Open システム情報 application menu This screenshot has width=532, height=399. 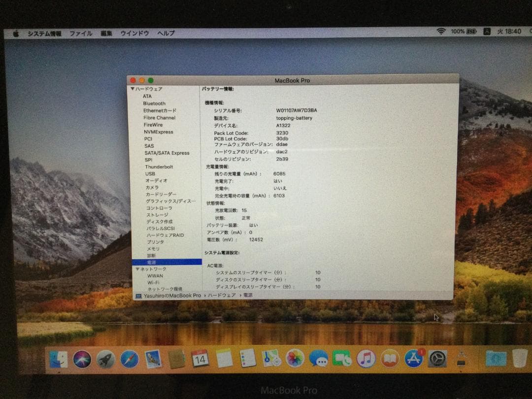pyautogui.click(x=44, y=33)
